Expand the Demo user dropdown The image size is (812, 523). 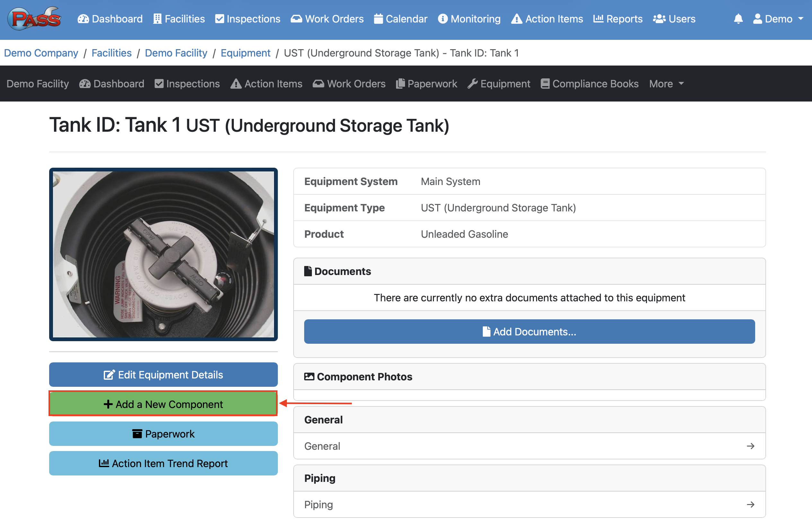(778, 19)
